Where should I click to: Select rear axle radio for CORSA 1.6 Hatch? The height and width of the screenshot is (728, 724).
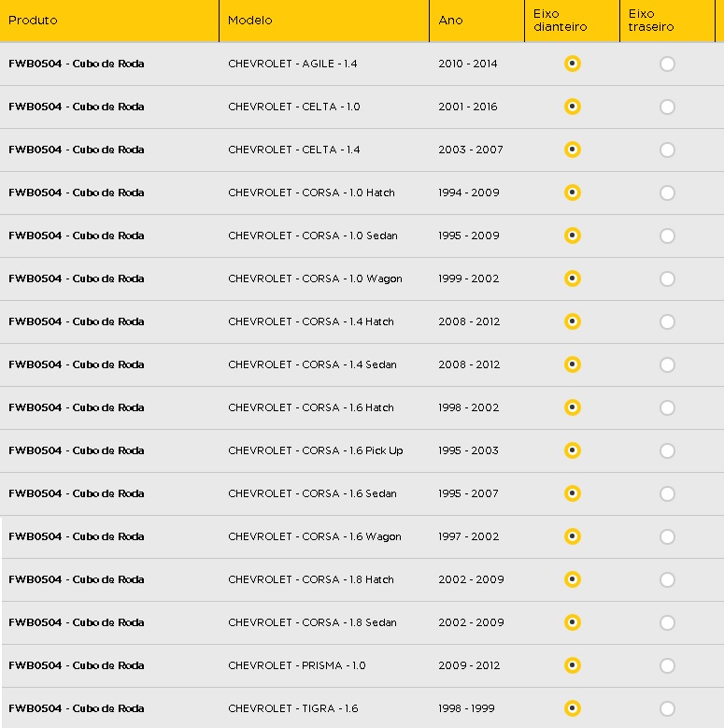[x=667, y=408]
